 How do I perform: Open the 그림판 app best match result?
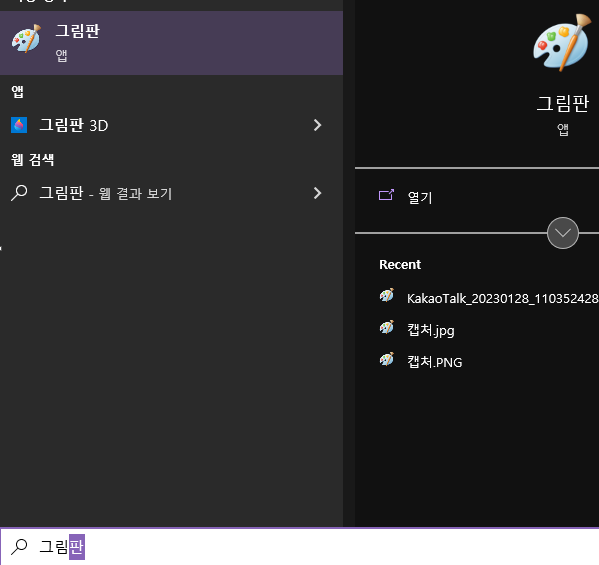click(171, 43)
